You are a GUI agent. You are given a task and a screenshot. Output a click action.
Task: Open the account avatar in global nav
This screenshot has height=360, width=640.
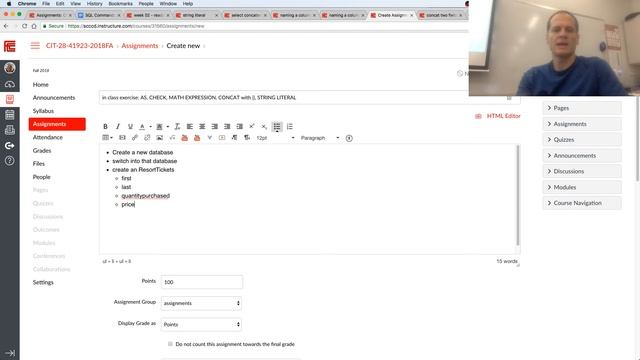(10, 68)
